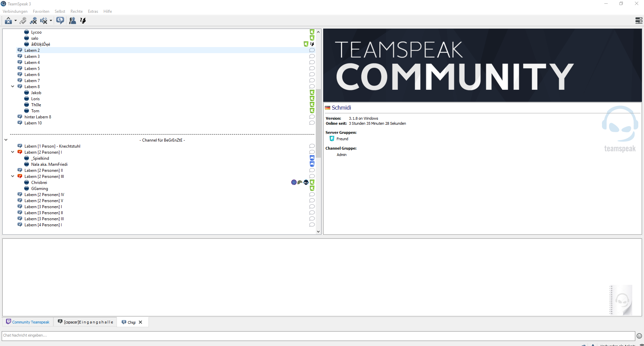
Task: Click the chat bubble icon on Labern 5 row
Action: tap(312, 69)
